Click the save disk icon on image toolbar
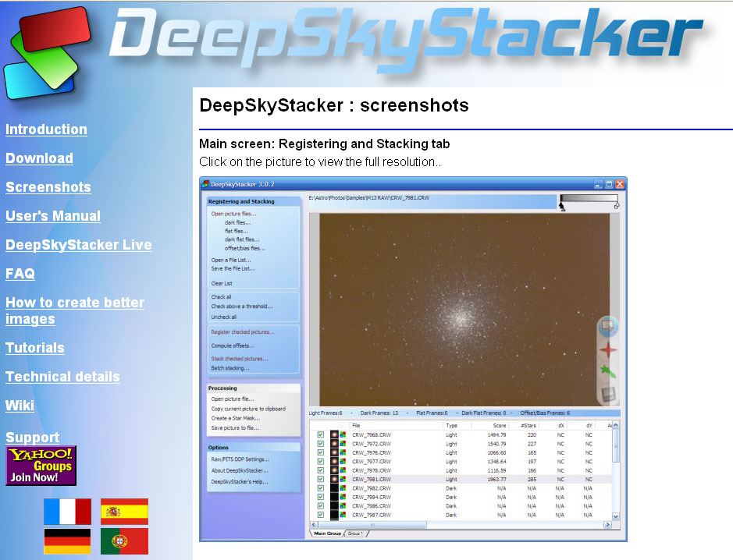Viewport: 733px width, 560px height. point(607,395)
